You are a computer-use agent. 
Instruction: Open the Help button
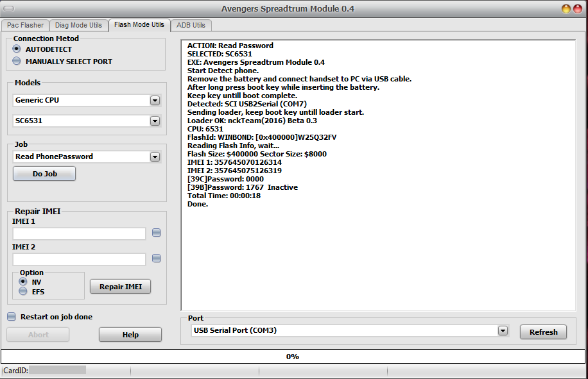point(130,335)
